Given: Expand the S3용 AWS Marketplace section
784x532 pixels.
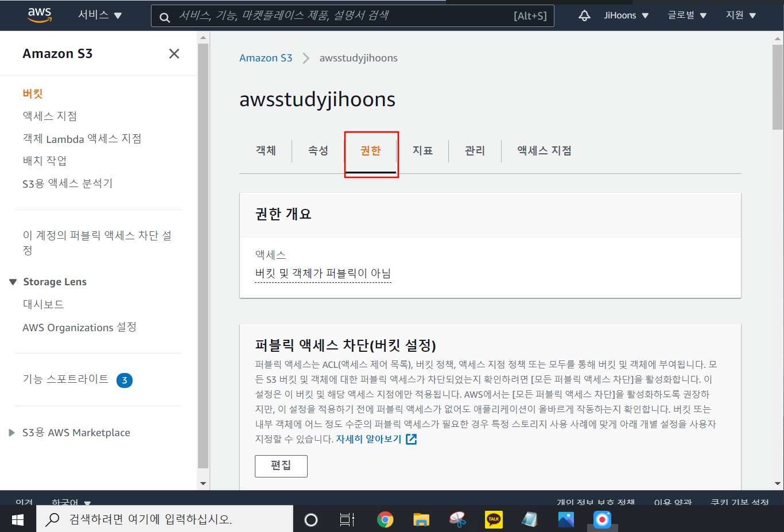Looking at the screenshot, I should [11, 433].
